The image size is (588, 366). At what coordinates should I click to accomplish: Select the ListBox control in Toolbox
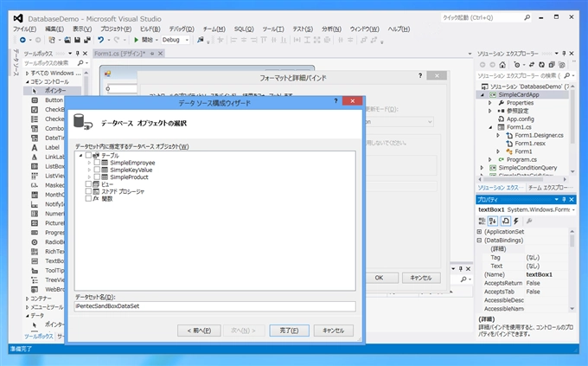(48, 166)
